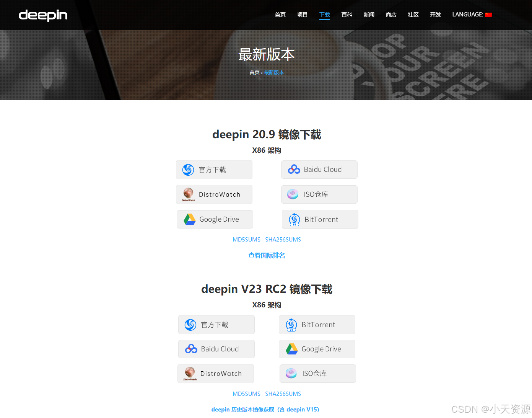Click 官方下载 label for V23 RC2
532x418 pixels.
tap(215, 325)
